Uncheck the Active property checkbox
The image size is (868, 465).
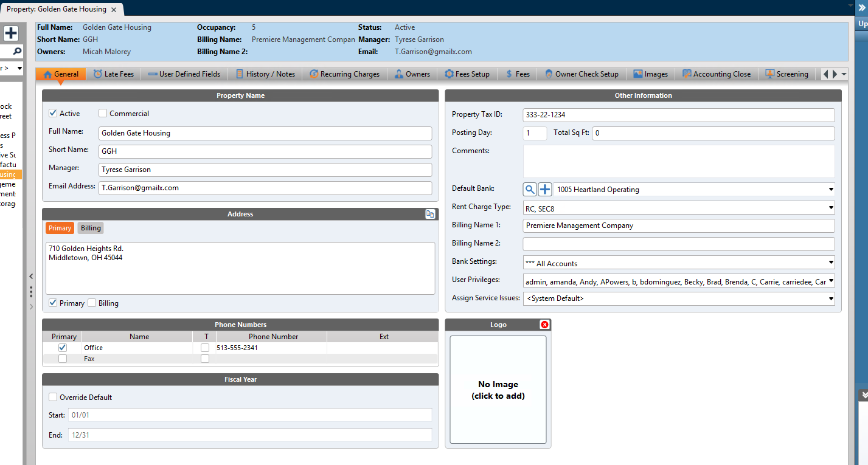tap(53, 114)
